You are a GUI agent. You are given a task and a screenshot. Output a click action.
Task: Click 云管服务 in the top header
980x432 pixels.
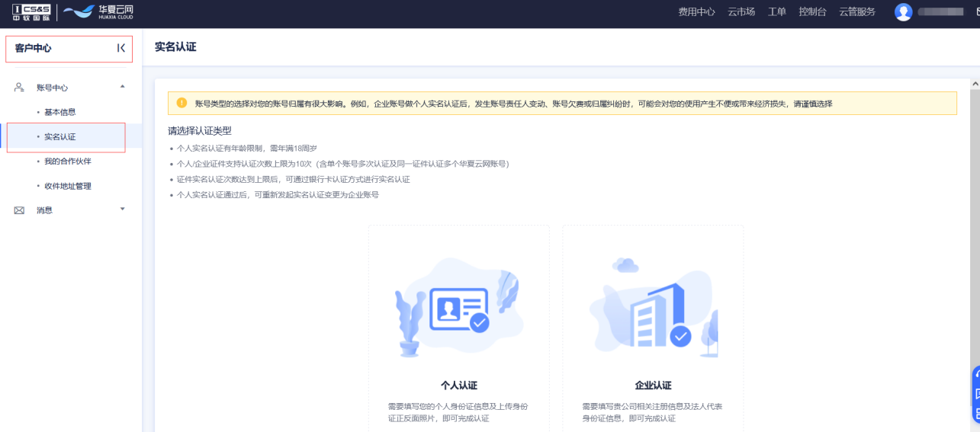tap(857, 12)
